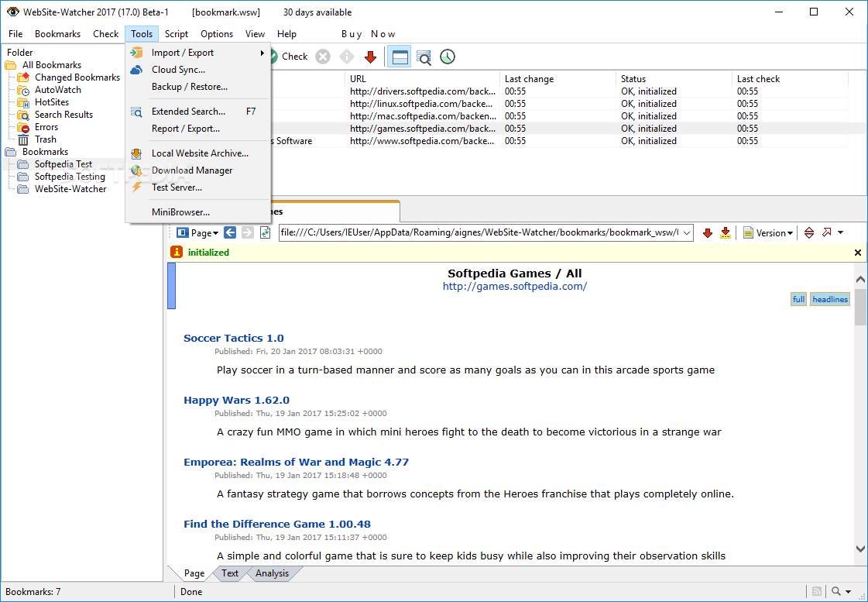The height and width of the screenshot is (602, 868).
Task: Select the Bookmarks root folder
Action: click(x=45, y=152)
